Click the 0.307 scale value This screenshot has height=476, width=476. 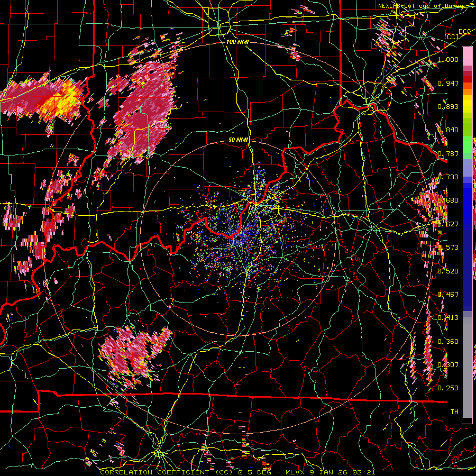(x=448, y=365)
